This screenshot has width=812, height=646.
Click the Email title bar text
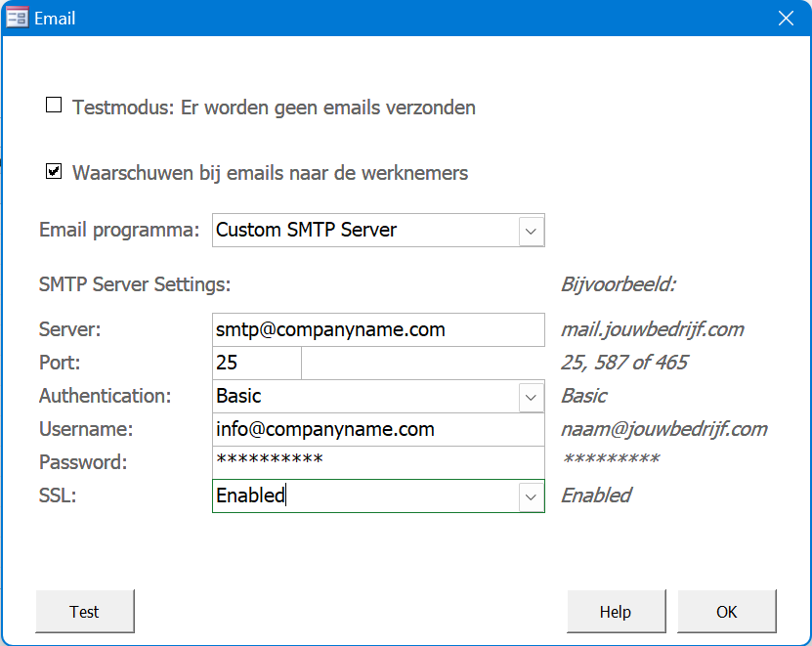[x=55, y=19]
